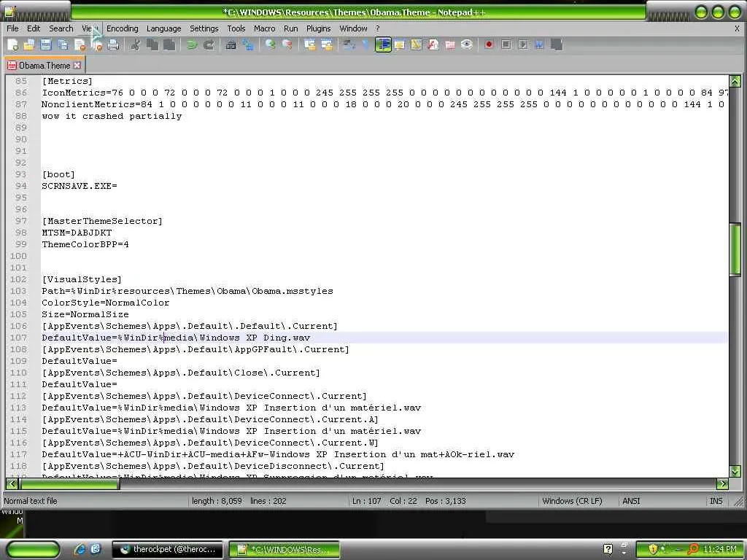Open the ? help menu

coord(377,28)
